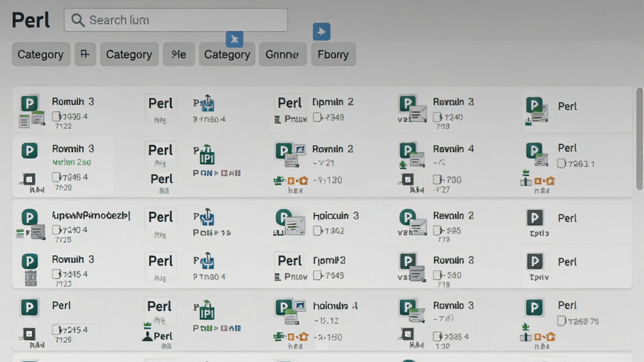Click the Revnin 4 entry title
This screenshot has width=644, height=362.
(x=453, y=148)
